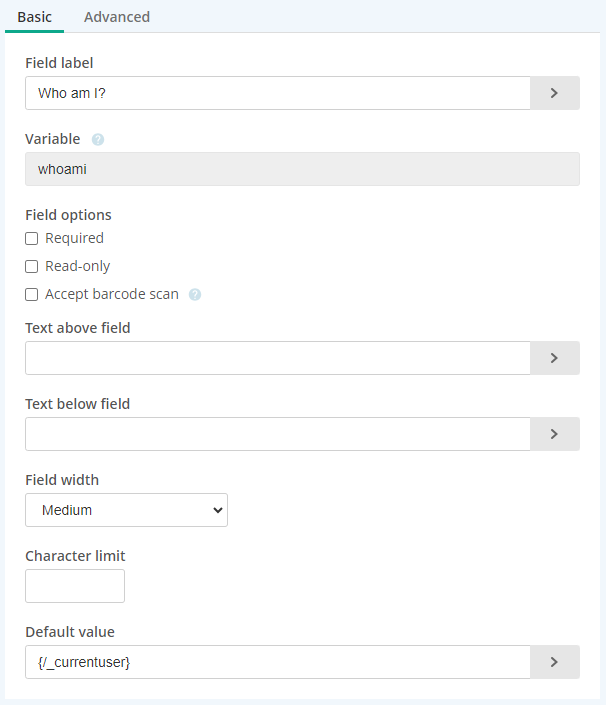Screen dimensions: 606x705
Task: Click the Field label text input
Action: (277, 93)
